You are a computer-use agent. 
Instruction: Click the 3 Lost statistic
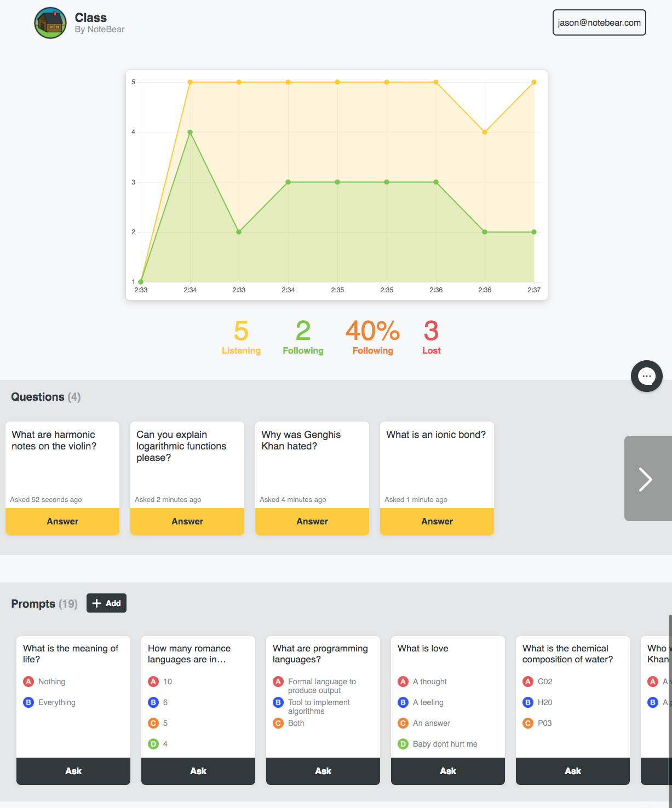coord(431,337)
